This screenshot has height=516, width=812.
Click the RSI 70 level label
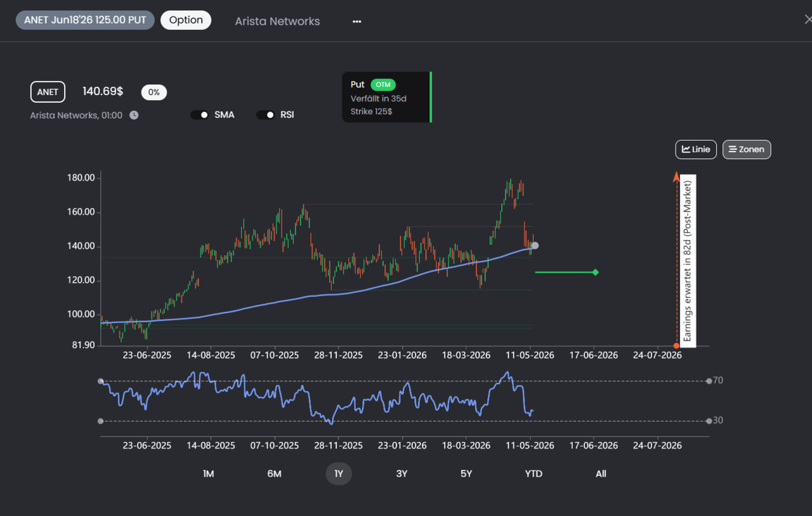(717, 380)
